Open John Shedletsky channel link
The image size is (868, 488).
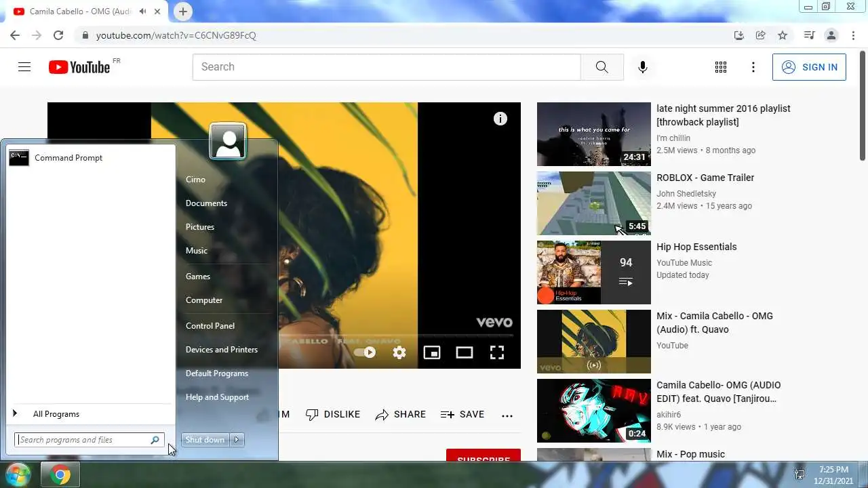pyautogui.click(x=686, y=194)
